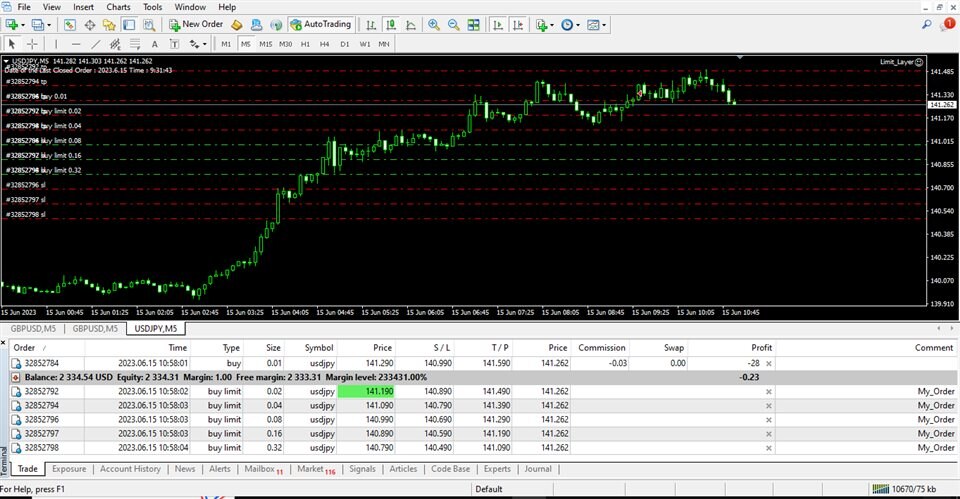Show the Navigator panel star-folder icon
960x499 pixels.
(x=109, y=25)
